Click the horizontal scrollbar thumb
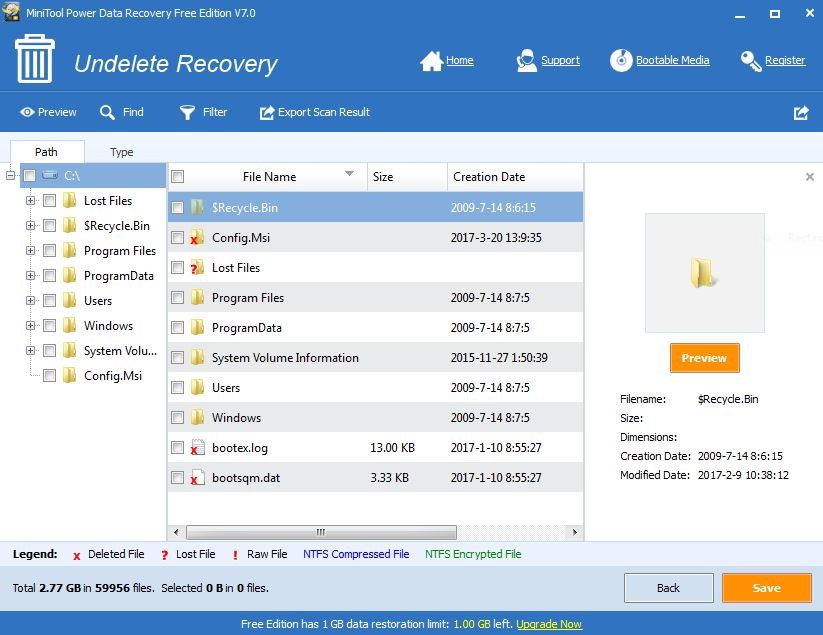 point(321,532)
